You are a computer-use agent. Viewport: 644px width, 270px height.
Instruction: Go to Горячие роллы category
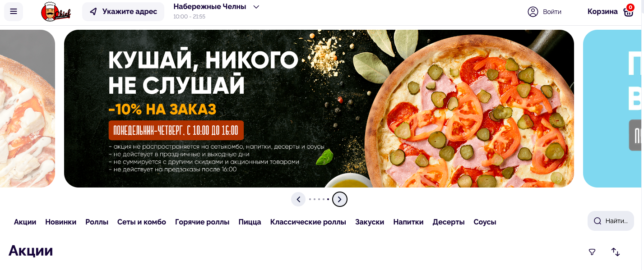point(202,222)
